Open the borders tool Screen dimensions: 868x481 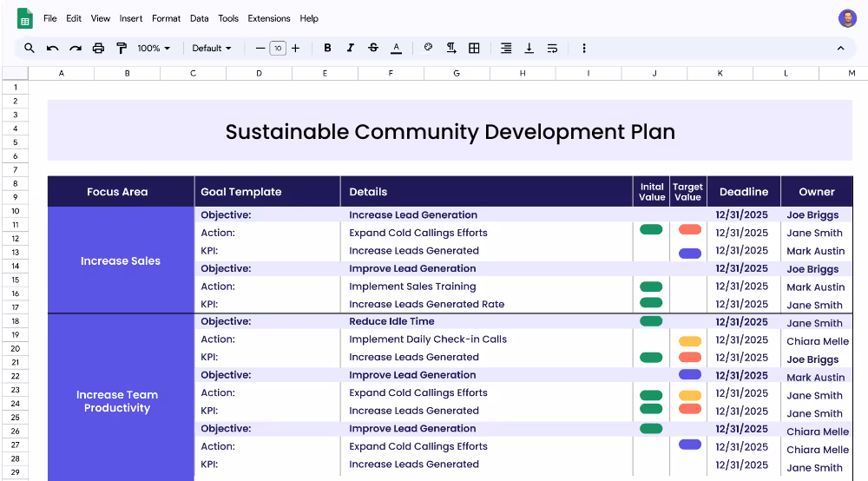click(474, 49)
